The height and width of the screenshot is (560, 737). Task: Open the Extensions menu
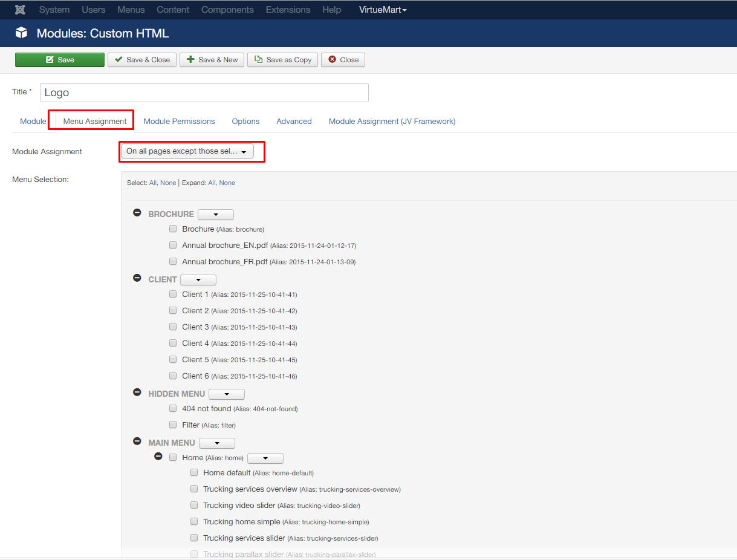[288, 10]
